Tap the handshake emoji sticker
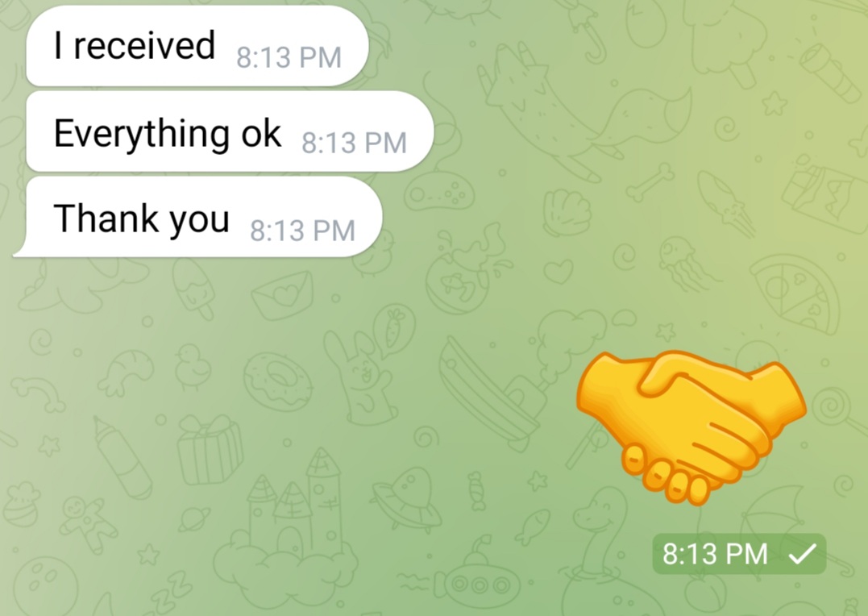This screenshot has width=868, height=616. tap(691, 427)
